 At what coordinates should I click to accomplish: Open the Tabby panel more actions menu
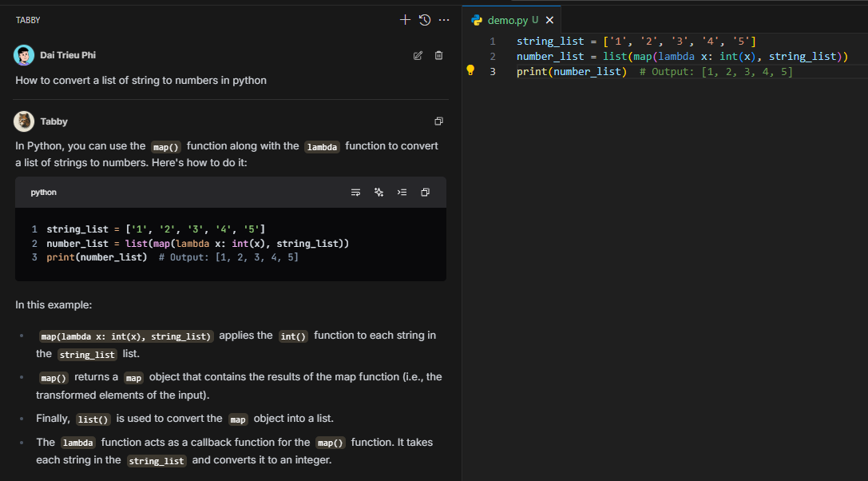444,20
